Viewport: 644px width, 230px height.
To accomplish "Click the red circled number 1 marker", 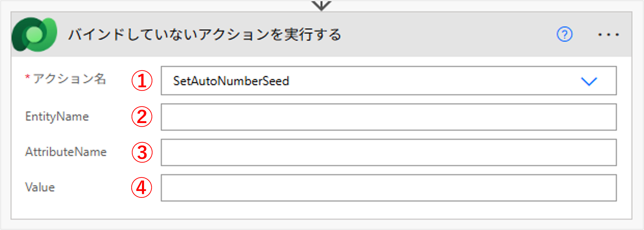I will click(142, 81).
